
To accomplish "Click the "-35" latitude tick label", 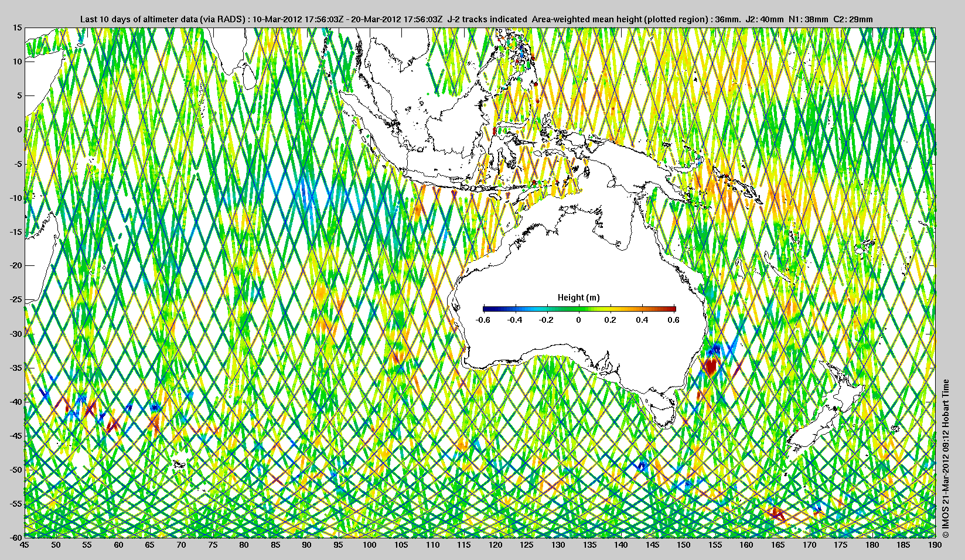I will [16, 368].
